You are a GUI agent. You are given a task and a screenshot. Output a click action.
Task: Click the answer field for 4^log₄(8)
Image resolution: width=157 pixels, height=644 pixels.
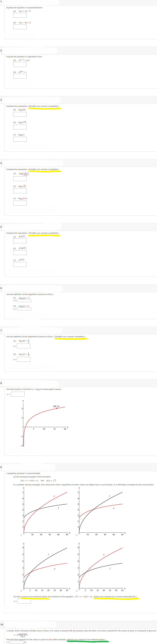point(20,241)
